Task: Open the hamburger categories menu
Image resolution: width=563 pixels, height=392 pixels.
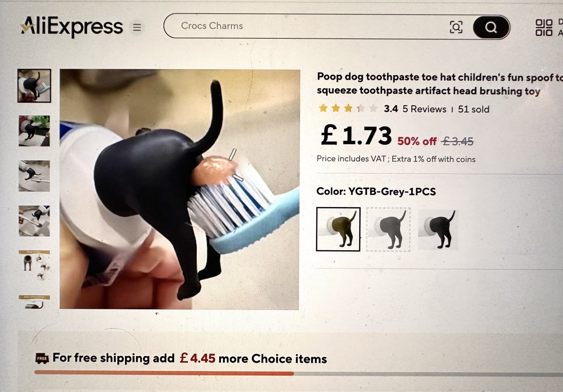Action: click(137, 27)
